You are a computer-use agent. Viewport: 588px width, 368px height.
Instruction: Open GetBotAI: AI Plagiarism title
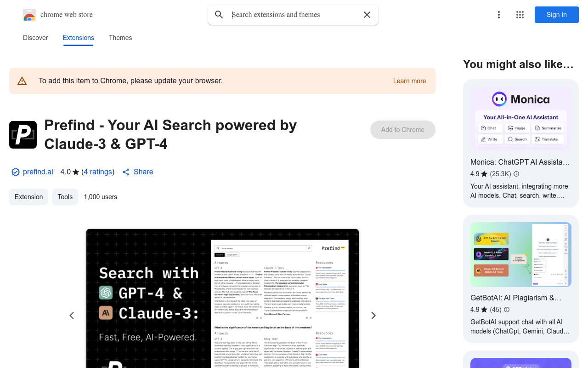(516, 298)
